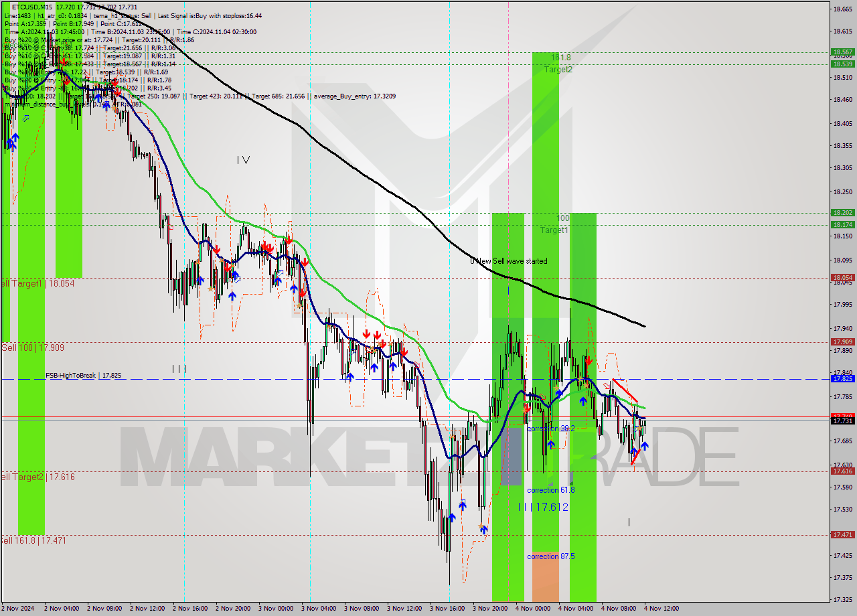Click the red 17.471 price tag on the axis
This screenshot has height=616, width=857.
click(x=842, y=534)
